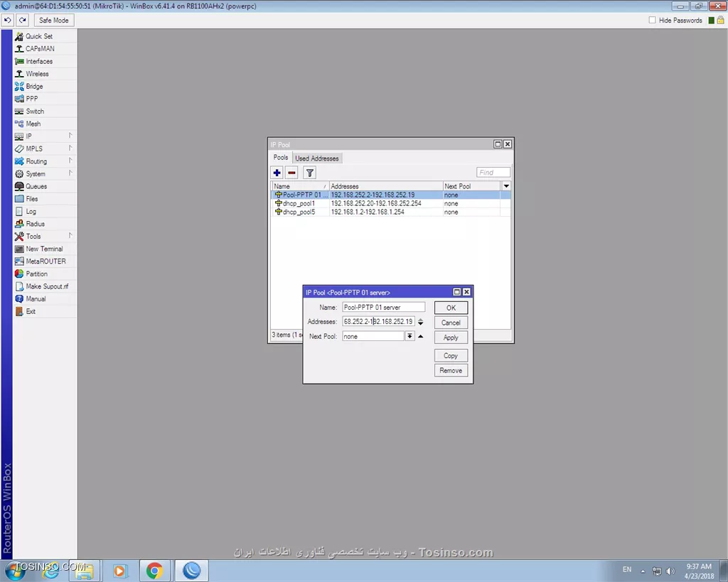This screenshot has width=728, height=582.
Task: Open Quick Set from sidebar
Action: coord(39,36)
